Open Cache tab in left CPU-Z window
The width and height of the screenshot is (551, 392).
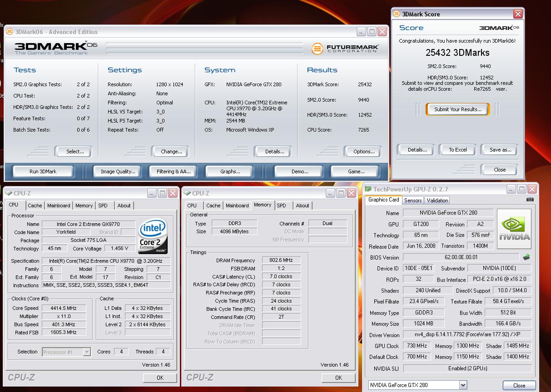[35, 206]
